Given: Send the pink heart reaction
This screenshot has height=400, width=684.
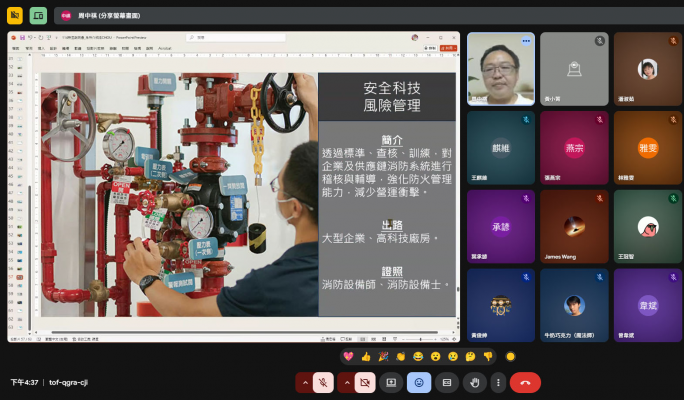Looking at the screenshot, I should [x=348, y=356].
